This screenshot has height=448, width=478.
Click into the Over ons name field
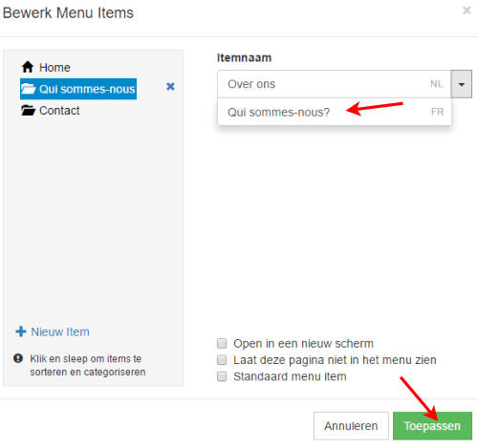tap(335, 84)
